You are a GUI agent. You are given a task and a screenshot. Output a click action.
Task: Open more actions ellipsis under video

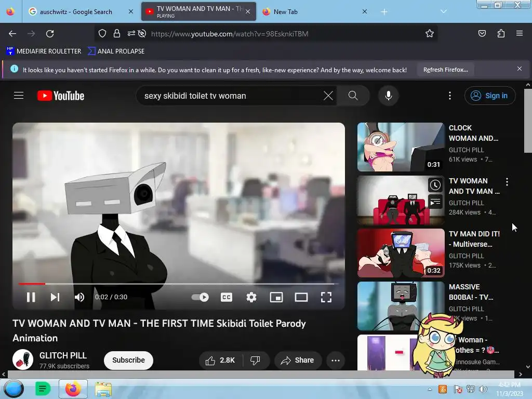click(336, 361)
